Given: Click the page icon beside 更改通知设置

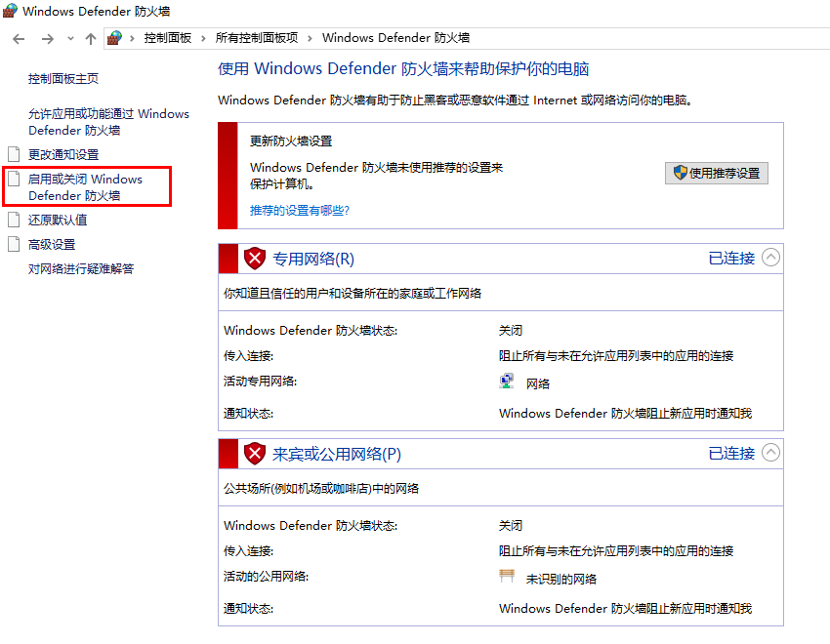Looking at the screenshot, I should pyautogui.click(x=14, y=154).
